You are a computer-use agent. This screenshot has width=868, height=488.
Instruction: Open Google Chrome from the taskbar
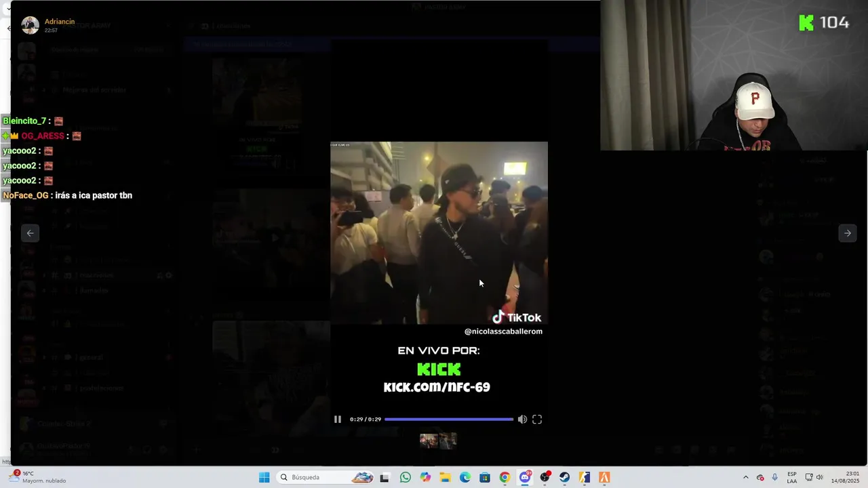pos(505,477)
